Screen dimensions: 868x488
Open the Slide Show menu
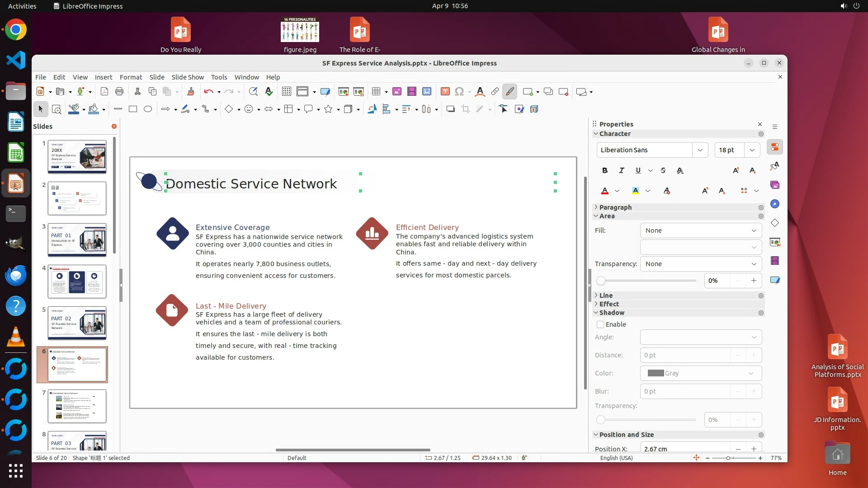[187, 77]
